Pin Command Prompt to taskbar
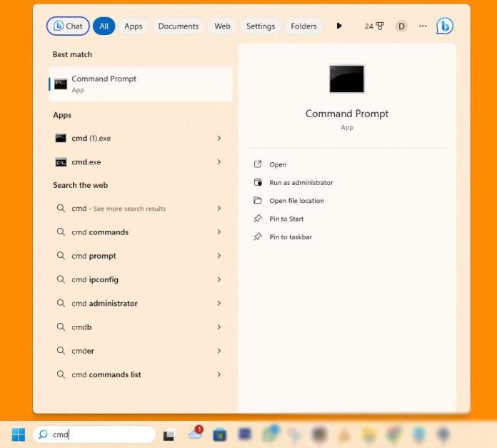The width and height of the screenshot is (497, 448). [x=291, y=237]
